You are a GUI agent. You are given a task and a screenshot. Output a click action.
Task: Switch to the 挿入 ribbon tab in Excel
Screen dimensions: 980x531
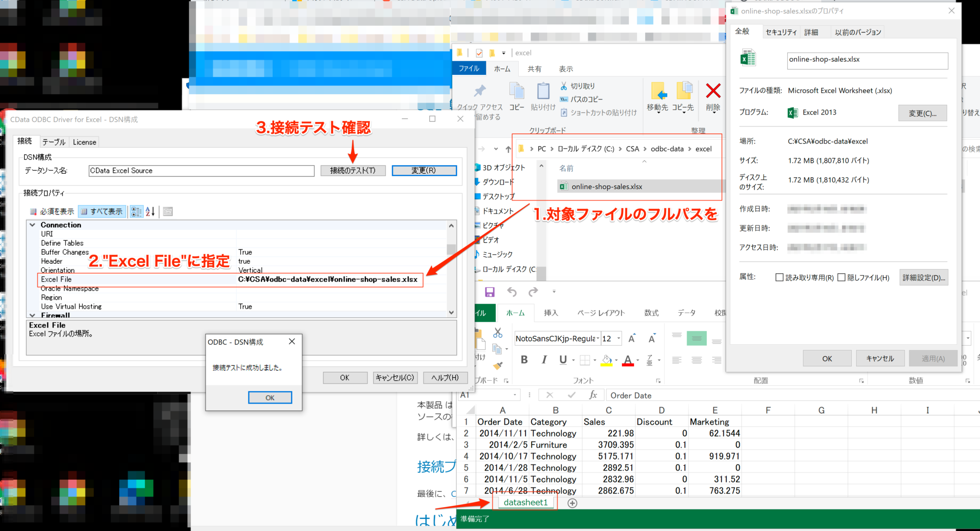click(550, 313)
